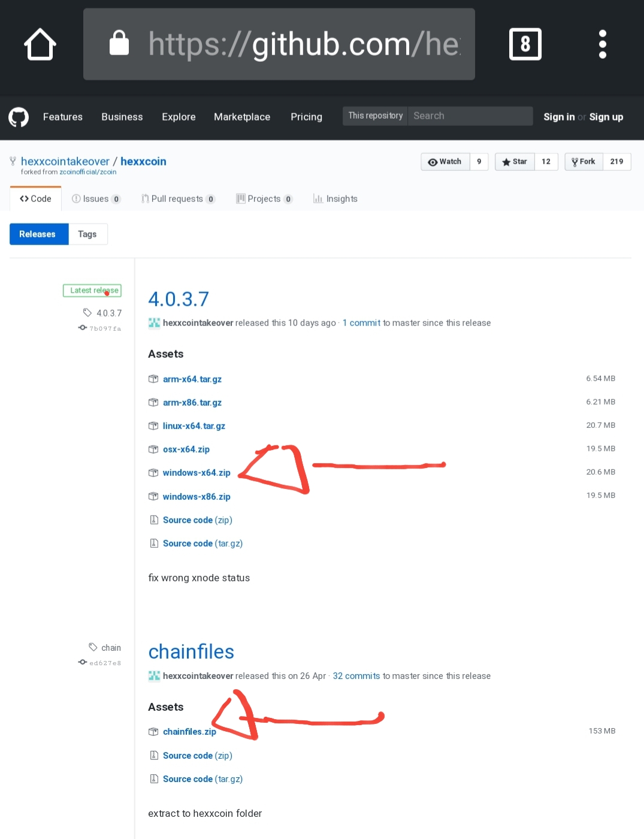Select the Tags view button
Screen dimensions: 644x839
pyautogui.click(x=87, y=234)
